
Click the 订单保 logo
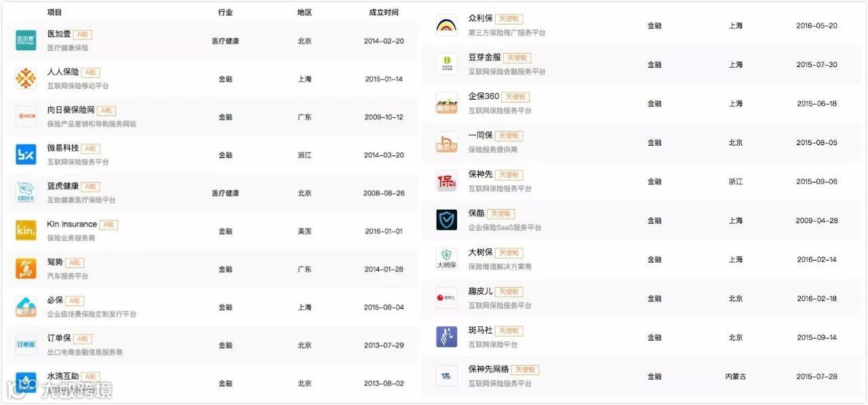pos(26,345)
